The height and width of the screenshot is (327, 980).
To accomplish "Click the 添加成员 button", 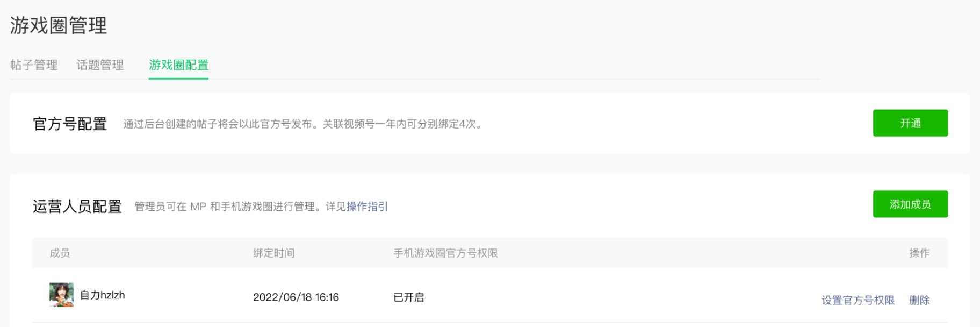I will [x=910, y=204].
